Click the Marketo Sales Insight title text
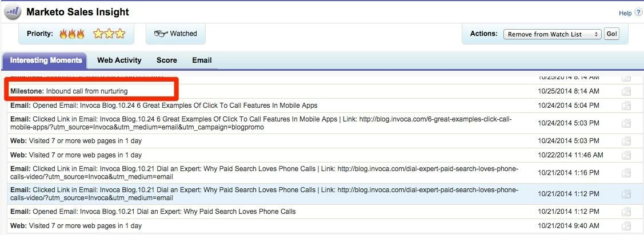This screenshot has height=235, width=644. (x=78, y=13)
